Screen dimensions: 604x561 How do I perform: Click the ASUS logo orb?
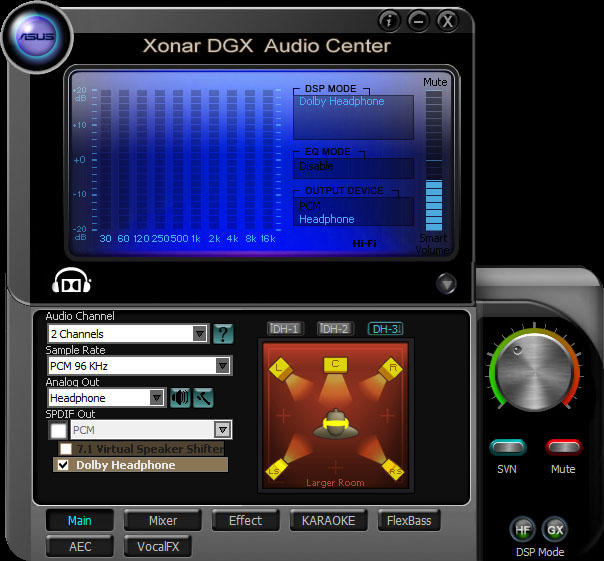click(37, 37)
